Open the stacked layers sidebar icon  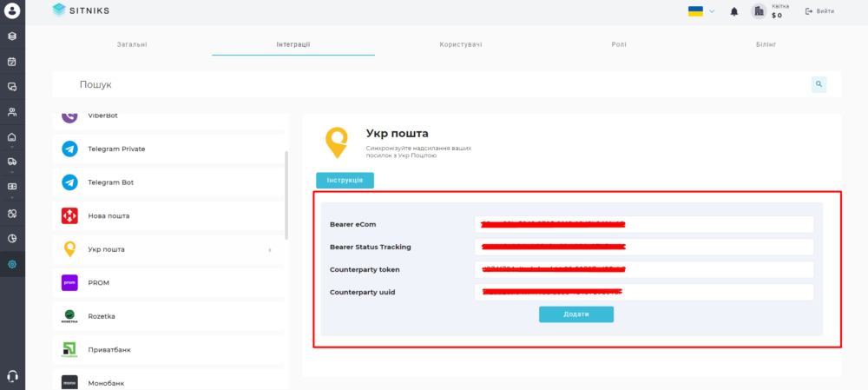[12, 36]
